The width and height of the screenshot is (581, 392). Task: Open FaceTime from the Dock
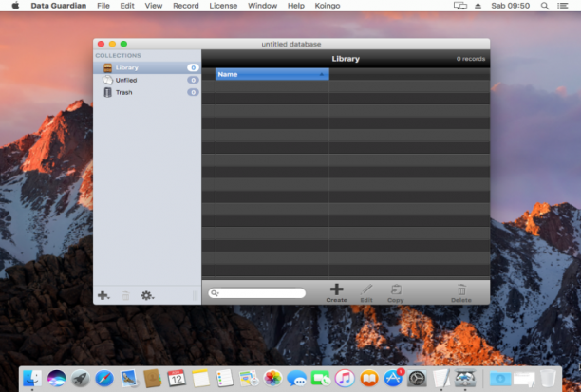tap(321, 379)
